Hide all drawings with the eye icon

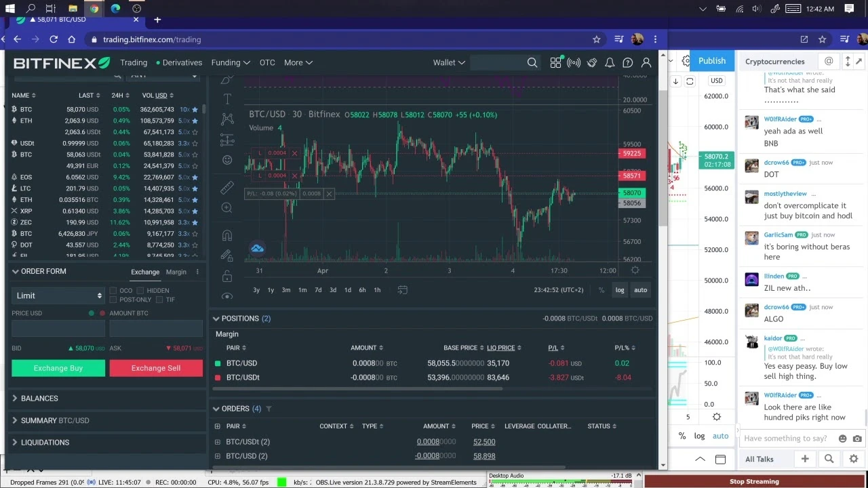point(227,296)
